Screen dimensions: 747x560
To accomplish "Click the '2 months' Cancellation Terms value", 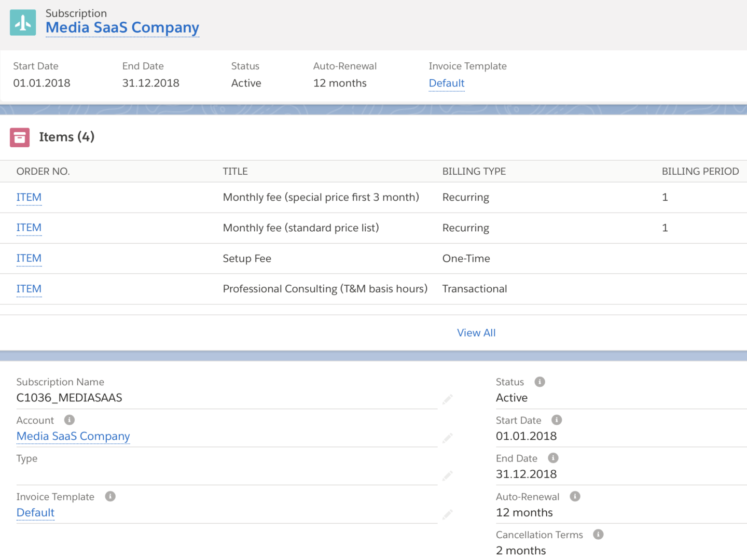I will pyautogui.click(x=521, y=550).
